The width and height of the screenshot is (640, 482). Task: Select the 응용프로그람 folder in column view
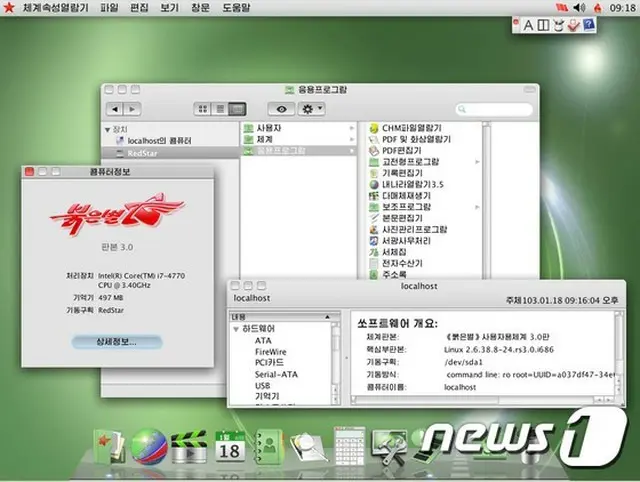pyautogui.click(x=299, y=151)
